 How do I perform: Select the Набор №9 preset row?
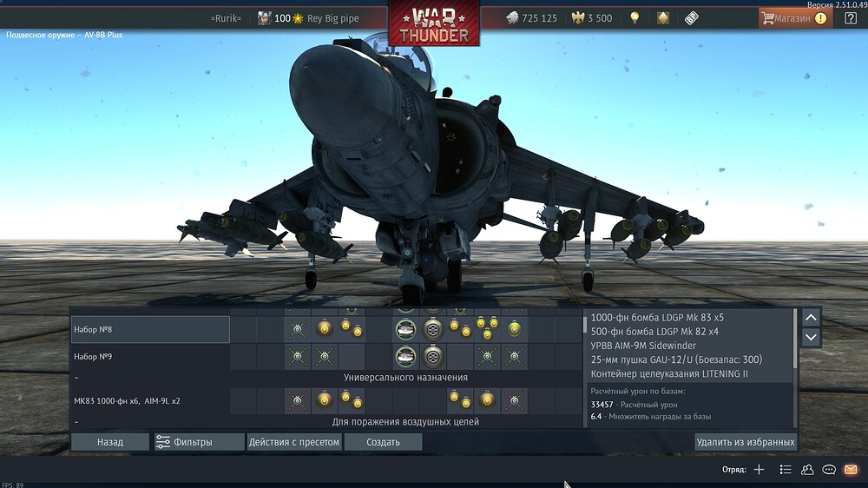coord(150,356)
